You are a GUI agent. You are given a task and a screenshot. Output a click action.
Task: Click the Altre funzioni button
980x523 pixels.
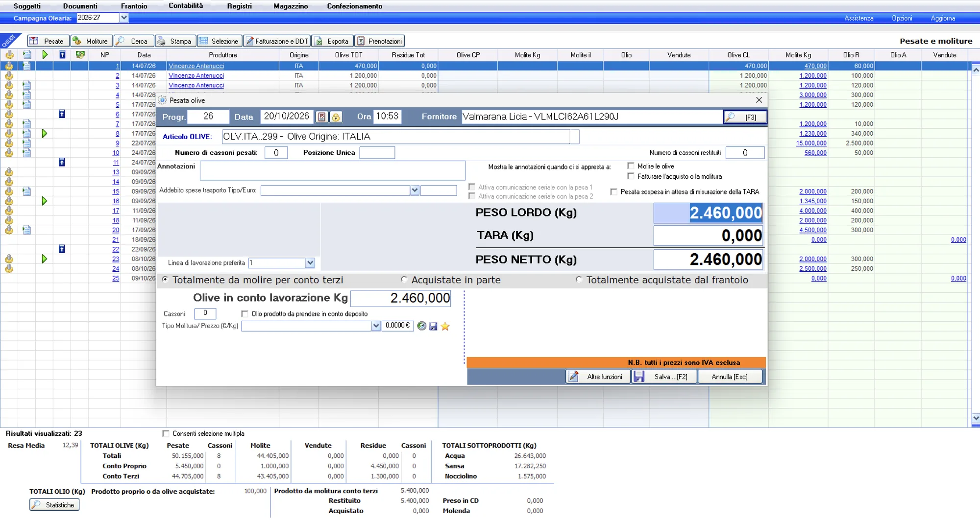tap(598, 377)
